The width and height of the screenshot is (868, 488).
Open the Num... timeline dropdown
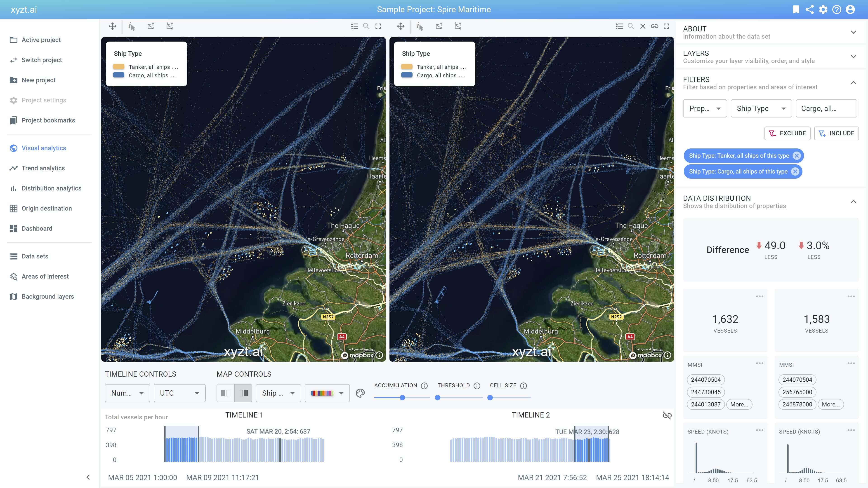pos(127,393)
